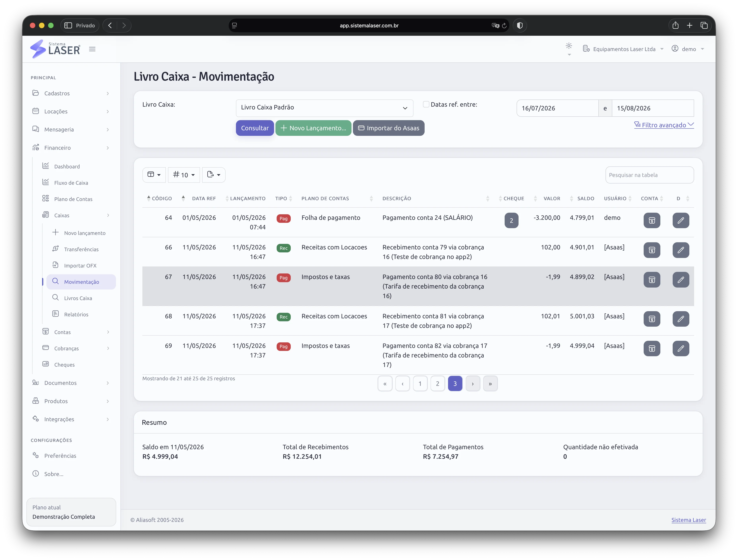Expand the Cadastros sidebar menu
The image size is (738, 560).
[x=71, y=93]
